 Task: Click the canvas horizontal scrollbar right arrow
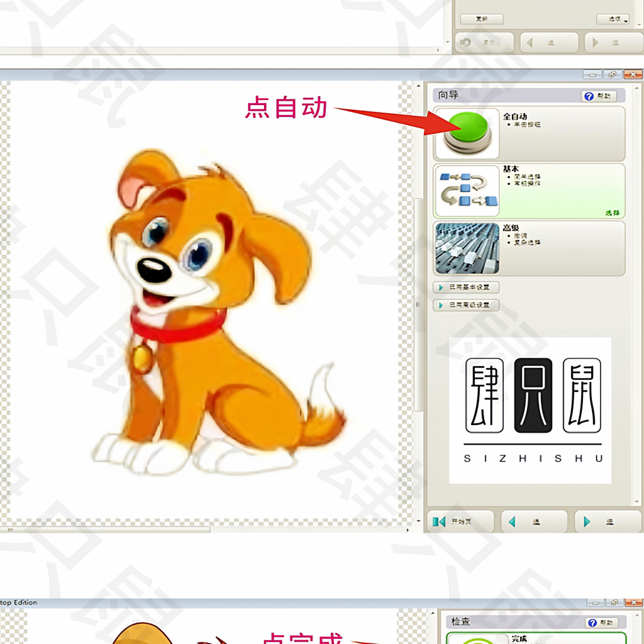tap(408, 530)
